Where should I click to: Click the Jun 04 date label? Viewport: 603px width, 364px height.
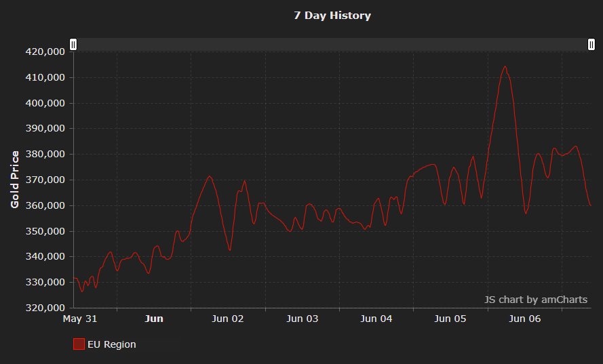pyautogui.click(x=376, y=319)
